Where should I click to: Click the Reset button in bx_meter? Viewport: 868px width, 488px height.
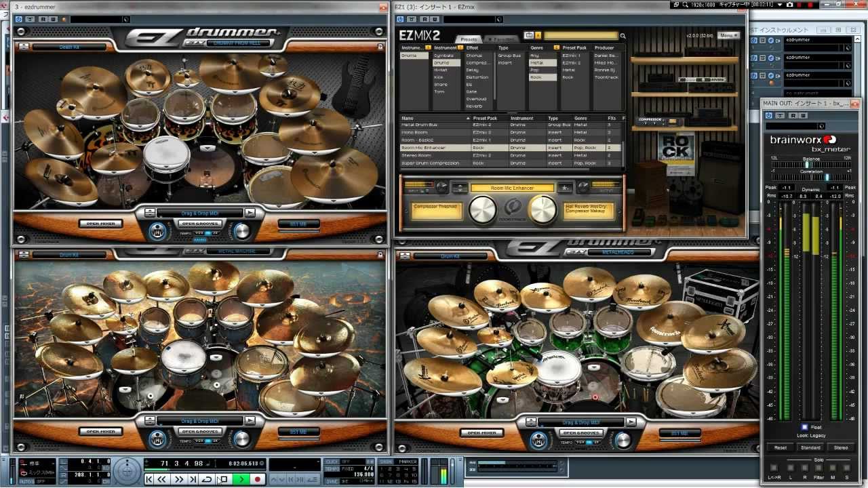tap(781, 447)
